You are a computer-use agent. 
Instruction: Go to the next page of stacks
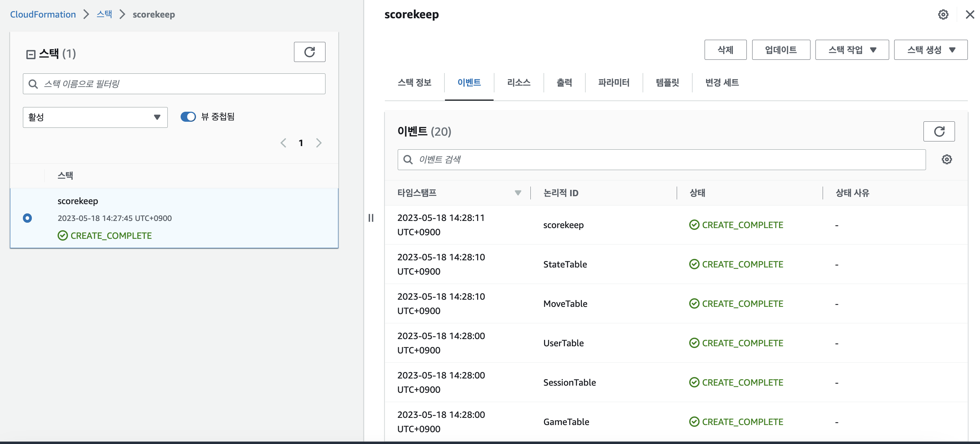pyautogui.click(x=319, y=143)
